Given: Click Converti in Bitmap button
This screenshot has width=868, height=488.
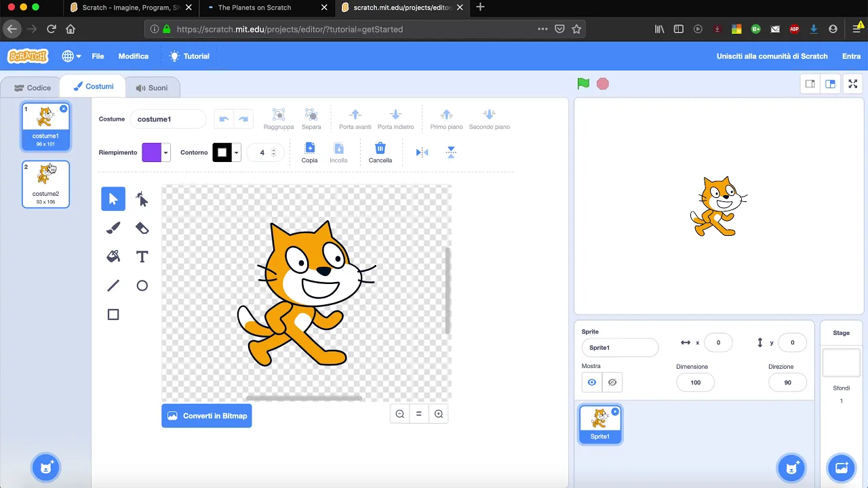Looking at the screenshot, I should [207, 415].
